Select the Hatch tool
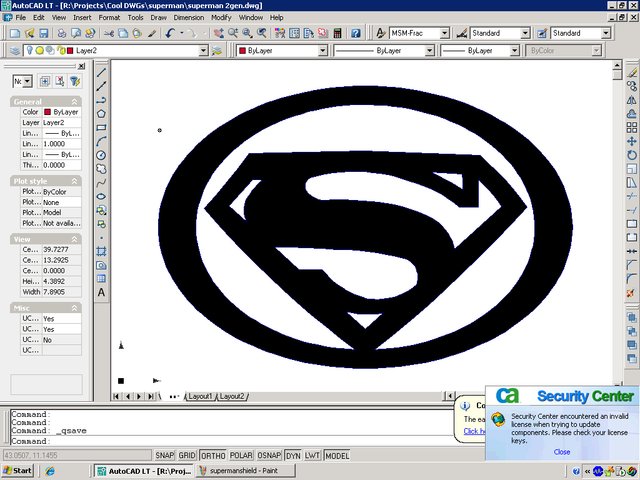Screen dimensions: 640x480 (x=101, y=251)
